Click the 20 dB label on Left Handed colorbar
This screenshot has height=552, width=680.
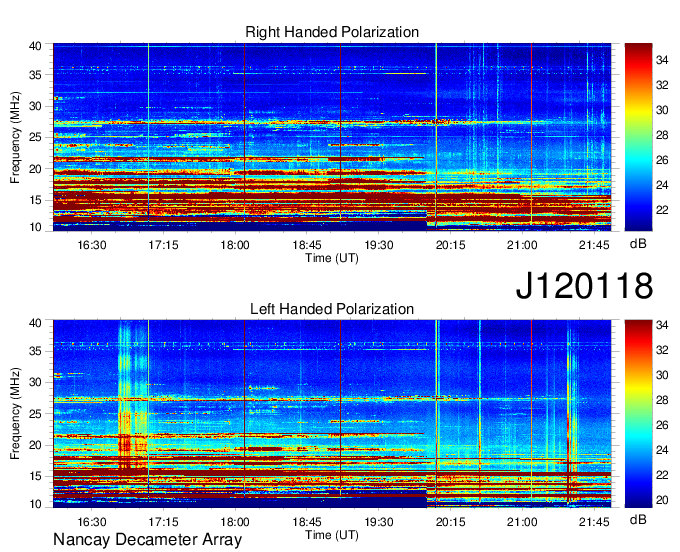tap(662, 500)
